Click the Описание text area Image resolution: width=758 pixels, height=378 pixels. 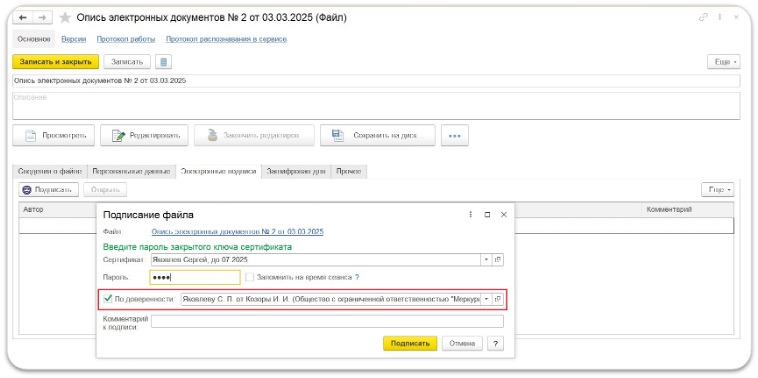376,106
